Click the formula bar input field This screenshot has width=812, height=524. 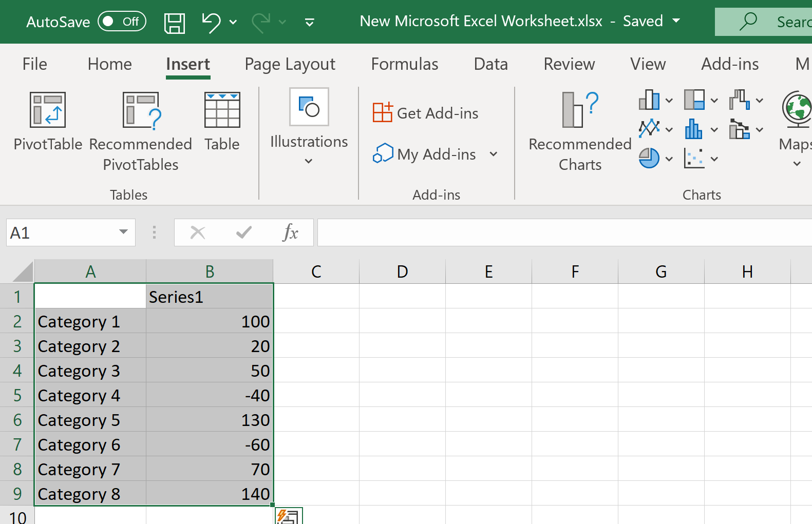(x=564, y=233)
